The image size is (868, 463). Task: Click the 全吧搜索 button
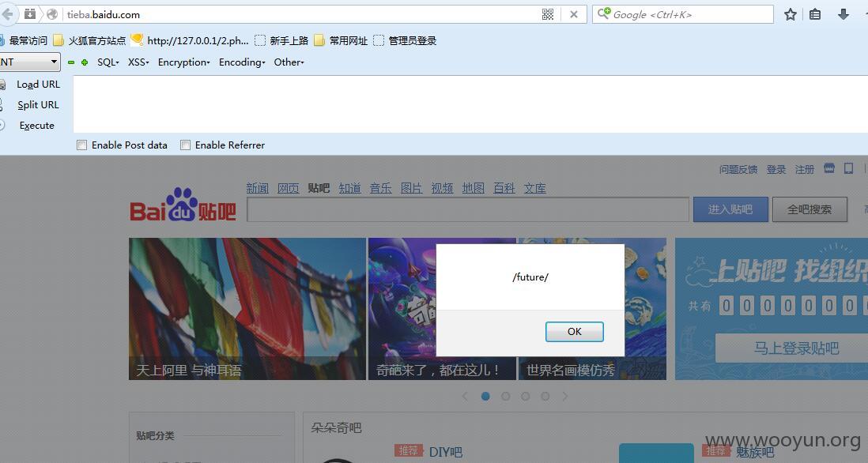click(x=810, y=209)
